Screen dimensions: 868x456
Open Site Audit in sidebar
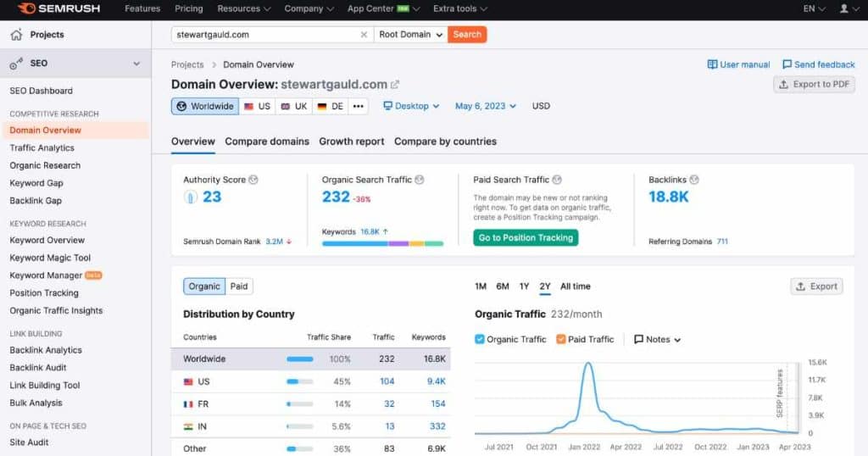29,442
